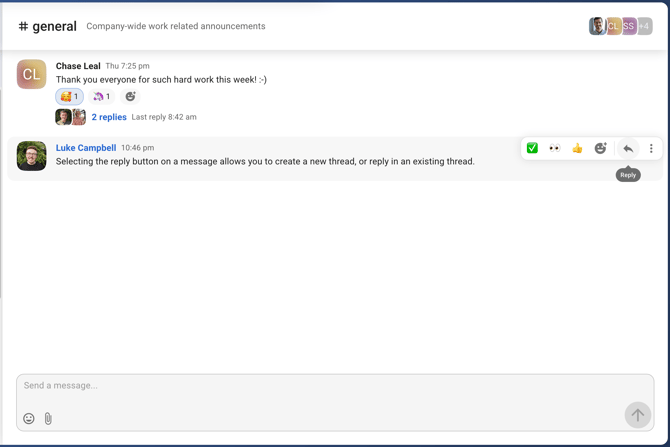React with the thumbs up emoji
This screenshot has height=447, width=670.
point(577,149)
